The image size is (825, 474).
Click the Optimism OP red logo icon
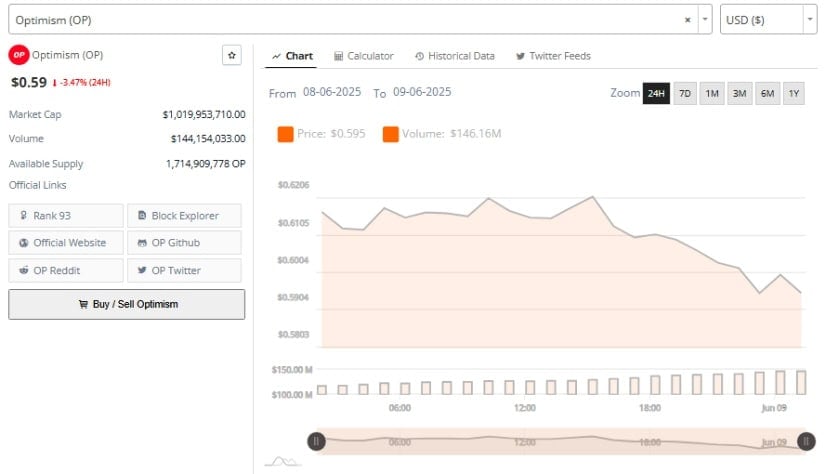pyautogui.click(x=19, y=55)
